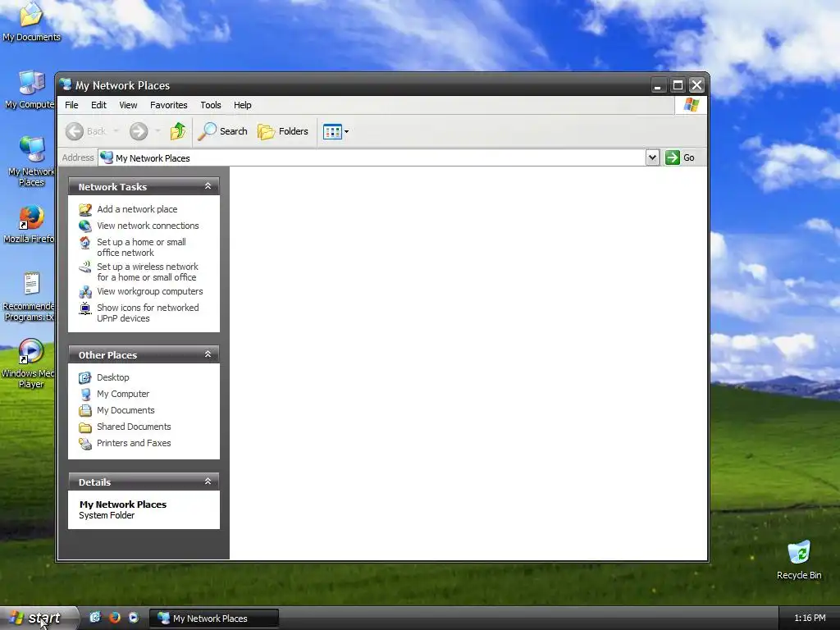This screenshot has width=840, height=630.
Task: Go up one folder level
Action: pyautogui.click(x=178, y=131)
